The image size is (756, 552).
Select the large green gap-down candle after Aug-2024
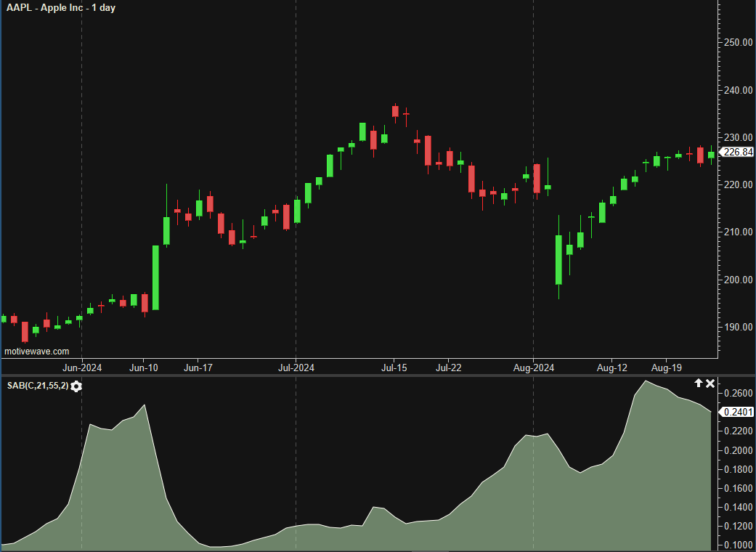558,259
